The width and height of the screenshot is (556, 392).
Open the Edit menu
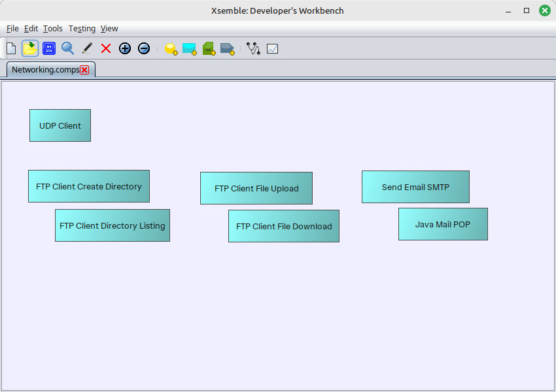tap(31, 28)
